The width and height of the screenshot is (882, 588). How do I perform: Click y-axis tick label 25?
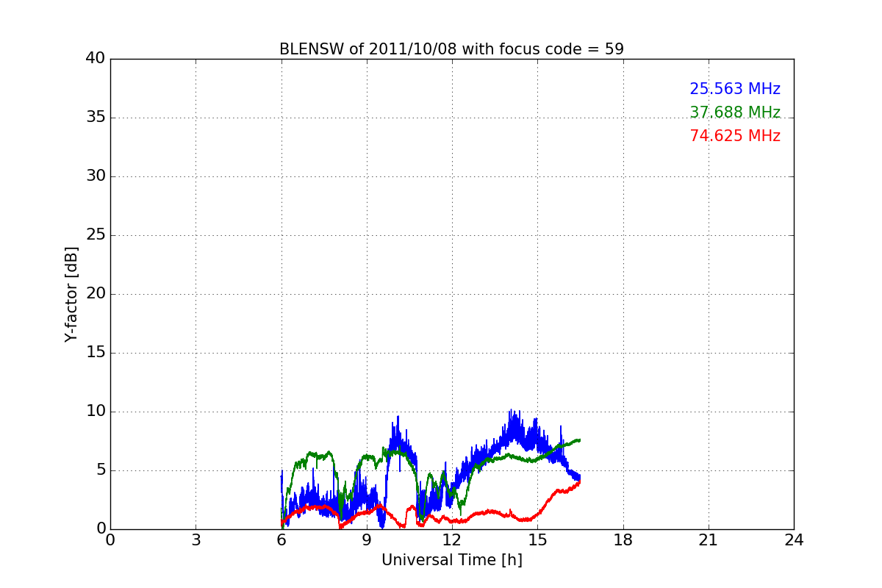(x=96, y=235)
